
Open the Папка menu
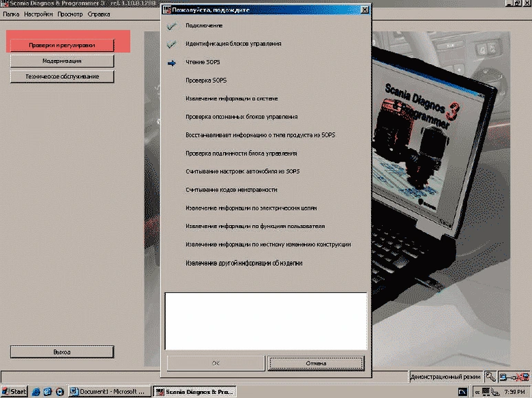coord(11,14)
